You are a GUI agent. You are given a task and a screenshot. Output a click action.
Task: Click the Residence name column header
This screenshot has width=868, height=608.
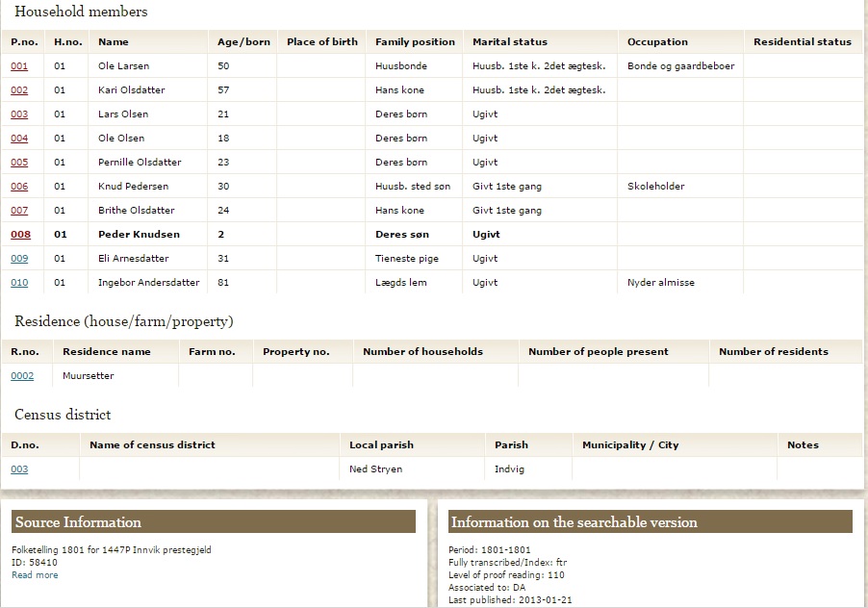click(x=106, y=352)
